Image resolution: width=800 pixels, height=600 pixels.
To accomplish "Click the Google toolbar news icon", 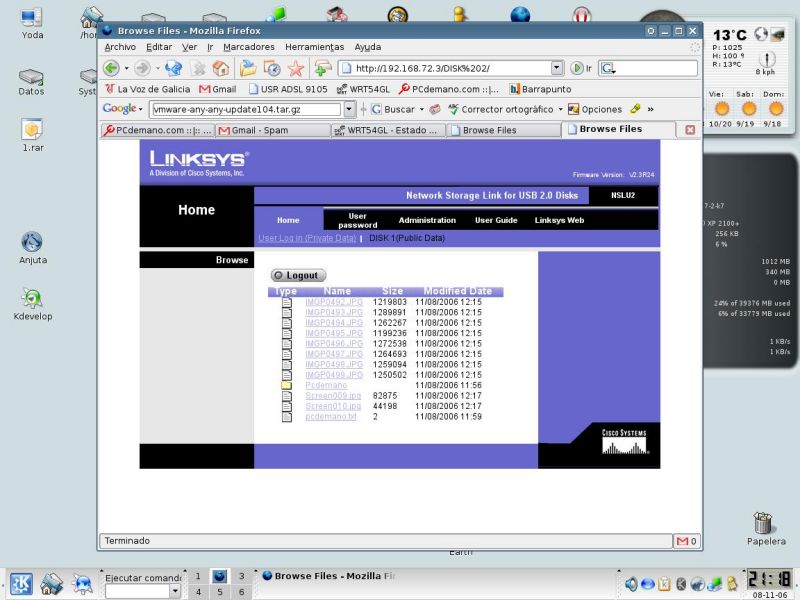I will point(435,109).
